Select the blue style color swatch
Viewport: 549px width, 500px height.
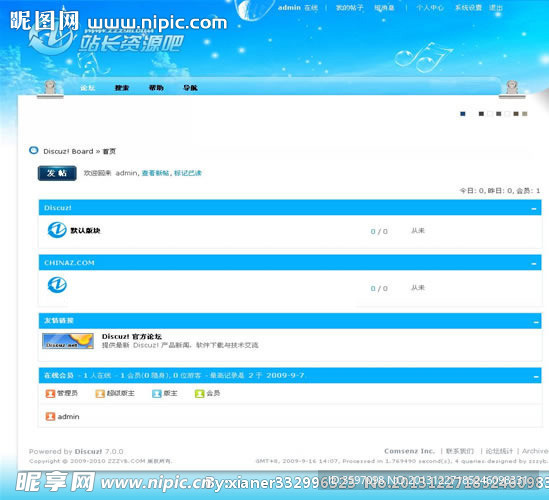(463, 114)
